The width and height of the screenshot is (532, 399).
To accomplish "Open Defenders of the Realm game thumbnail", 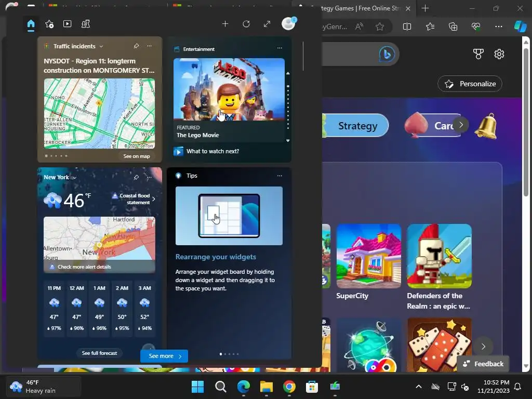I will [440, 256].
